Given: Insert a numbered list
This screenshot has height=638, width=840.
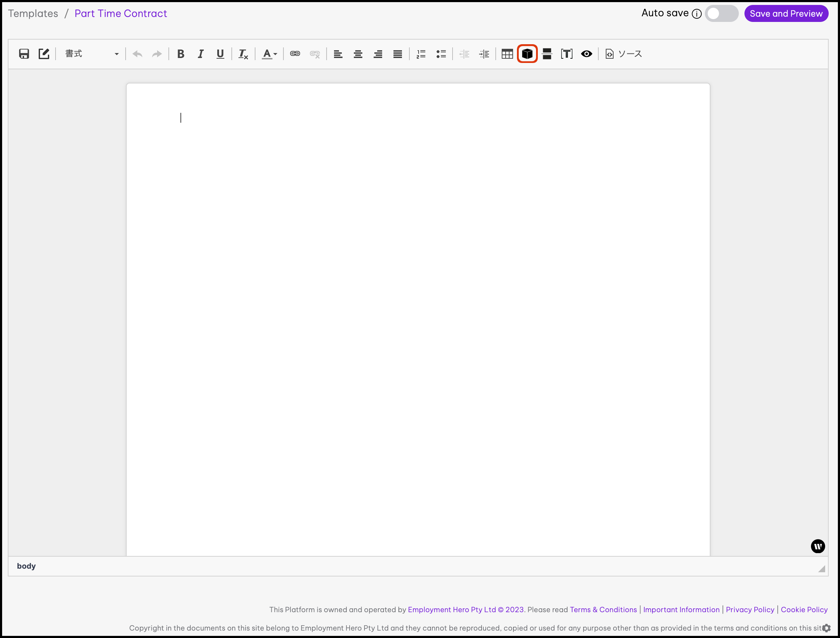Looking at the screenshot, I should (x=421, y=54).
